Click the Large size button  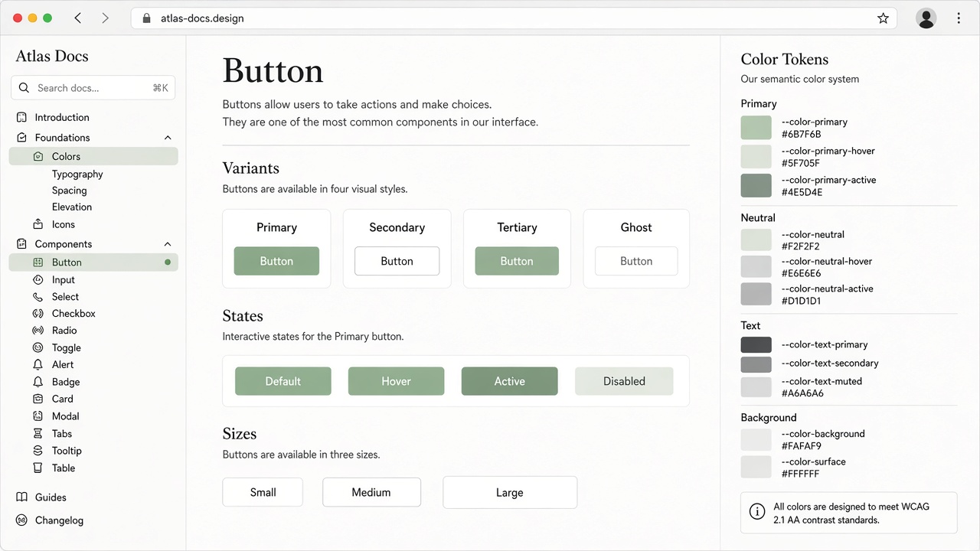click(x=510, y=493)
